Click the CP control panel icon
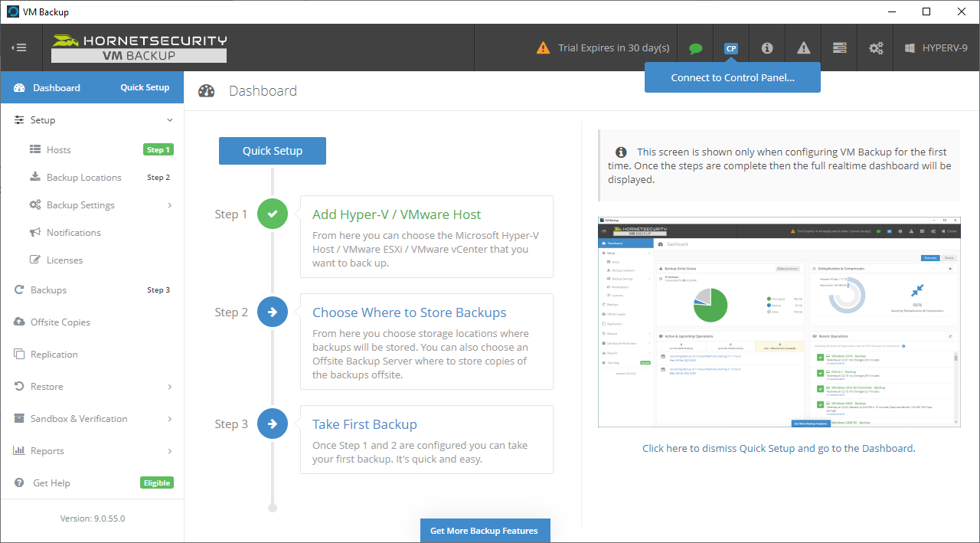The image size is (980, 543). (x=731, y=48)
